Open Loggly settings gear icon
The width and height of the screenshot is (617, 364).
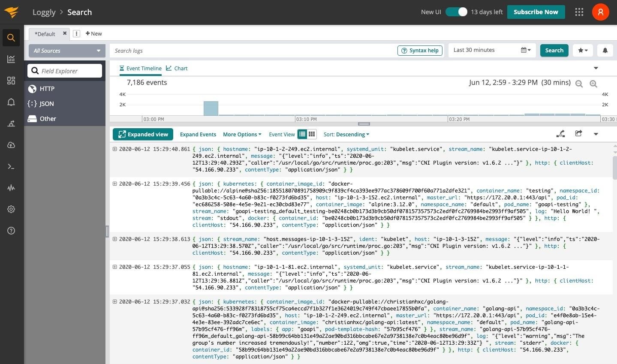[11, 209]
